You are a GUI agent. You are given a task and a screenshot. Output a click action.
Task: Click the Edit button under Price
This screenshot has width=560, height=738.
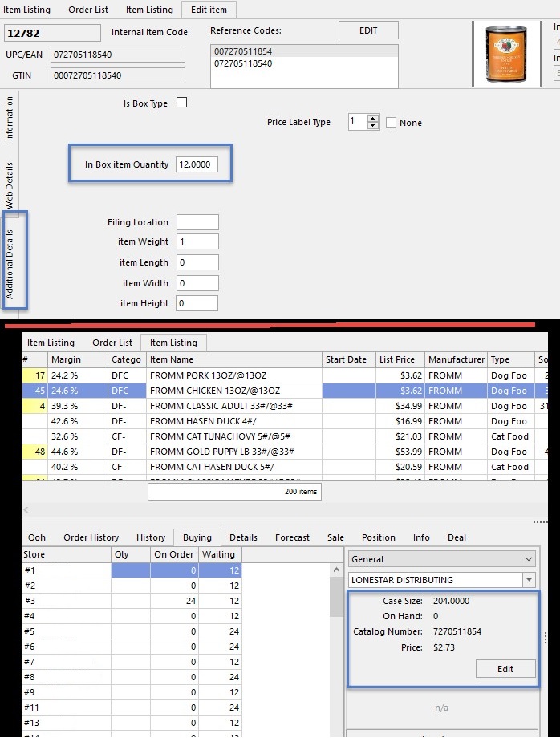505,669
